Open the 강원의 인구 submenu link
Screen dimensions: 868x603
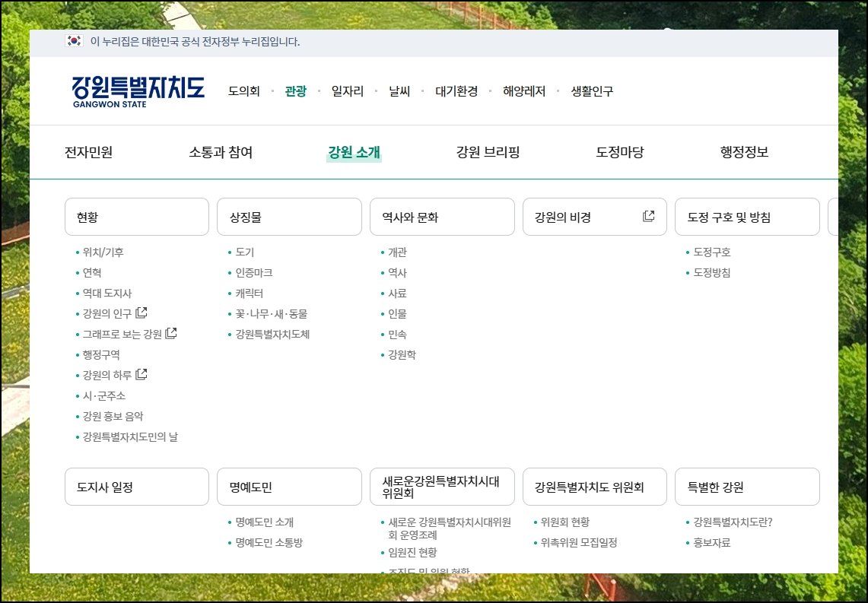(107, 314)
